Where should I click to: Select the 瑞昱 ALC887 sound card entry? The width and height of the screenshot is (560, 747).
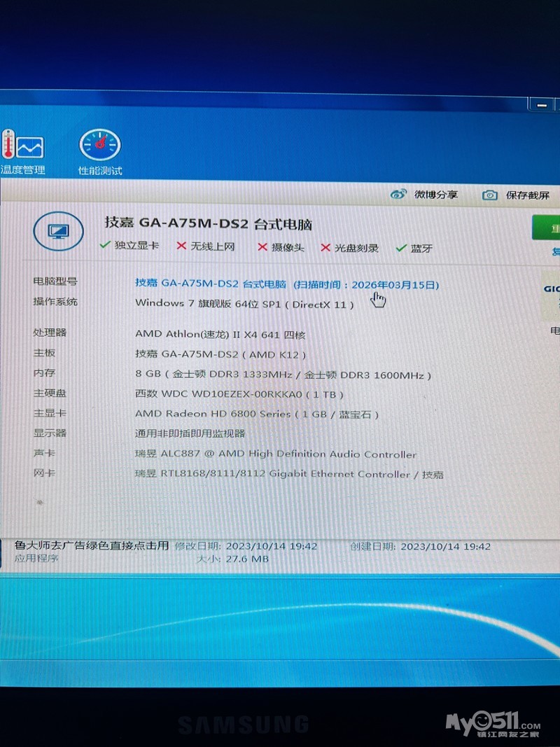coord(275,454)
